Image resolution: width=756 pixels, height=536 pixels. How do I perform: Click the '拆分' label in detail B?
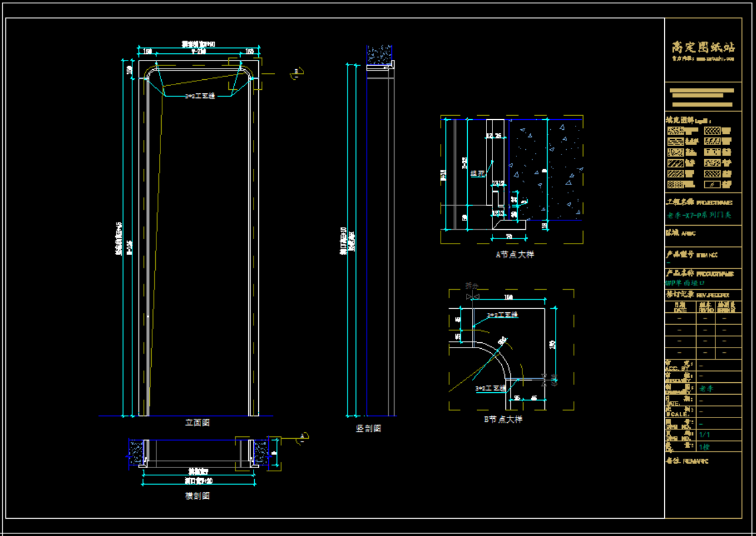(471, 286)
